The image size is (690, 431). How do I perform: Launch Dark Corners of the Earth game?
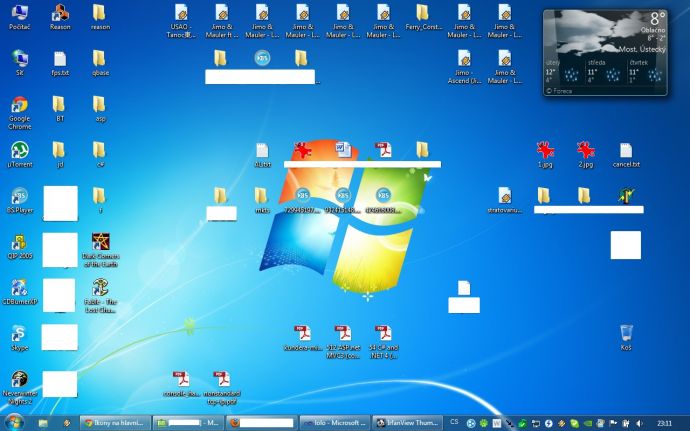click(100, 250)
